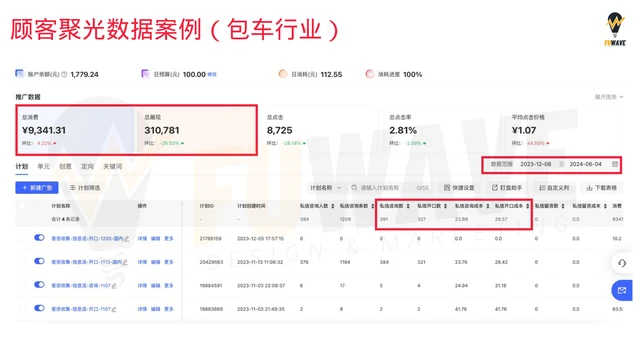Switch to the 计划 tab
The image size is (640, 360).
tap(22, 167)
